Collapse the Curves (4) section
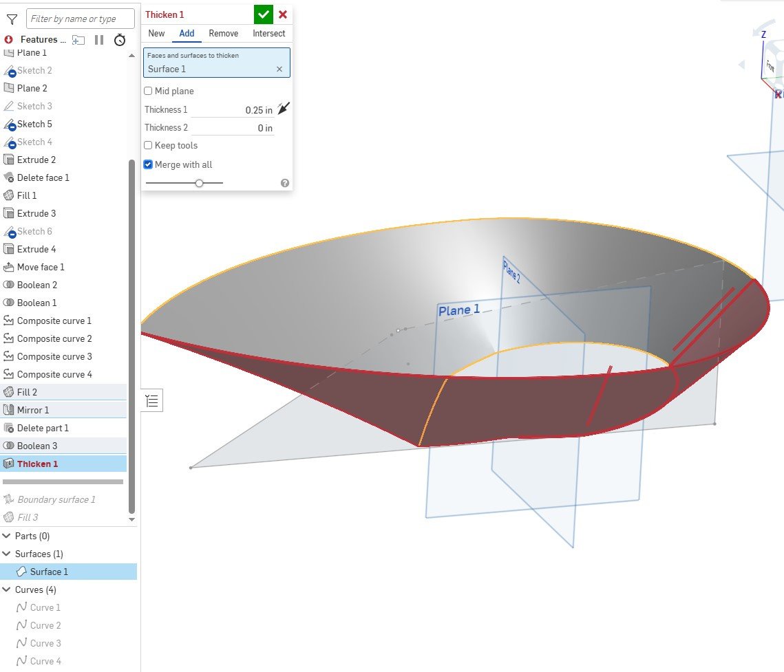 coord(6,590)
